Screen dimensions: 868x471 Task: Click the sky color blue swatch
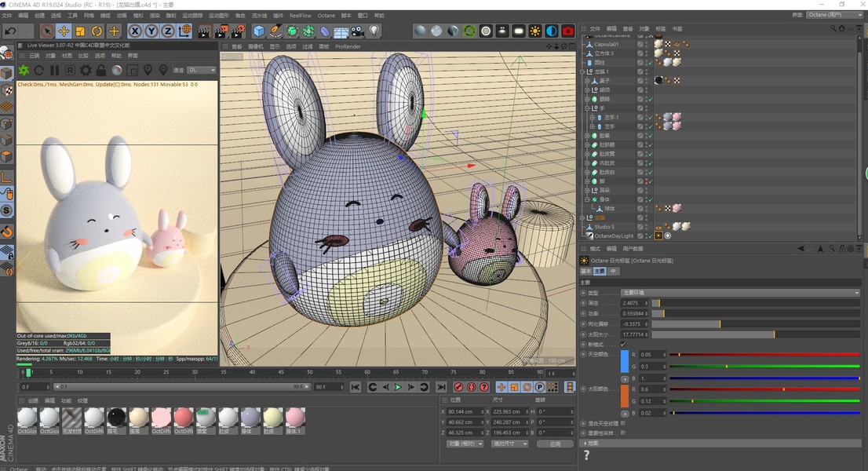tap(625, 361)
